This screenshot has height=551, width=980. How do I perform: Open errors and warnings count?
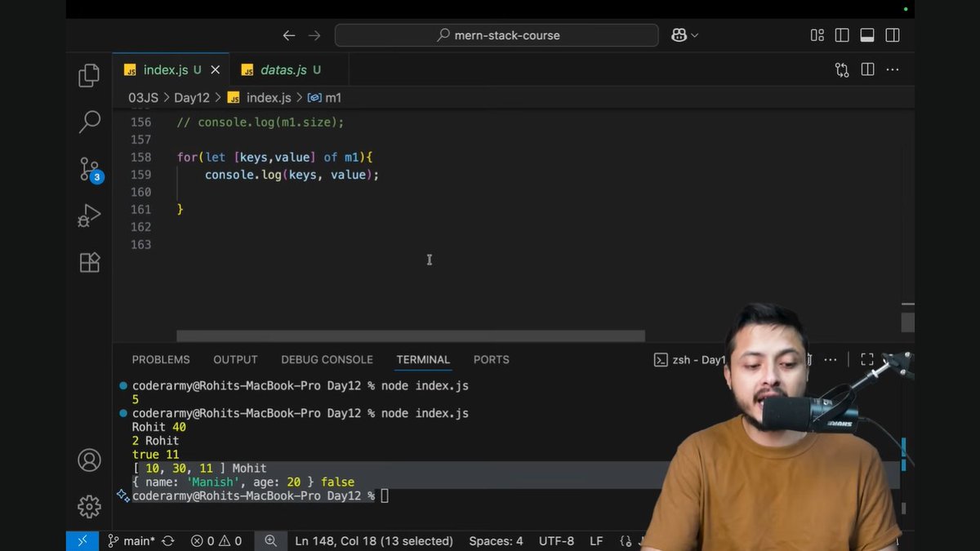[x=216, y=541]
